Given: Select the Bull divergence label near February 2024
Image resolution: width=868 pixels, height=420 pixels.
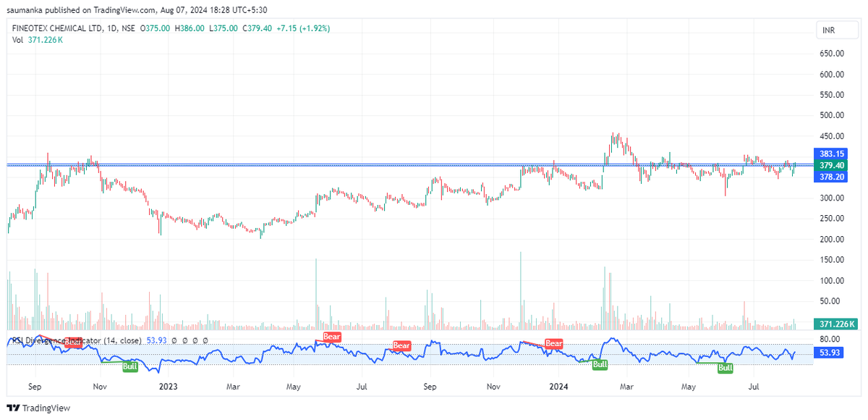Looking at the screenshot, I should [x=600, y=364].
